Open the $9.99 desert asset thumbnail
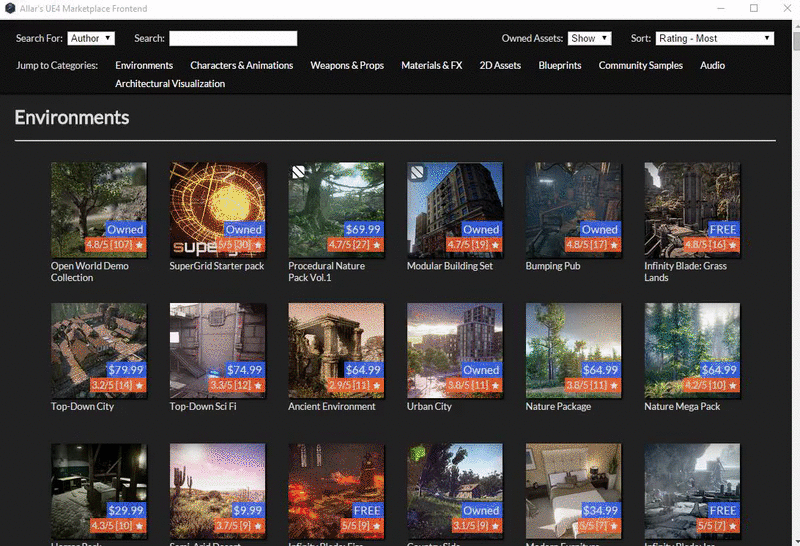This screenshot has height=546, width=800. point(217,491)
